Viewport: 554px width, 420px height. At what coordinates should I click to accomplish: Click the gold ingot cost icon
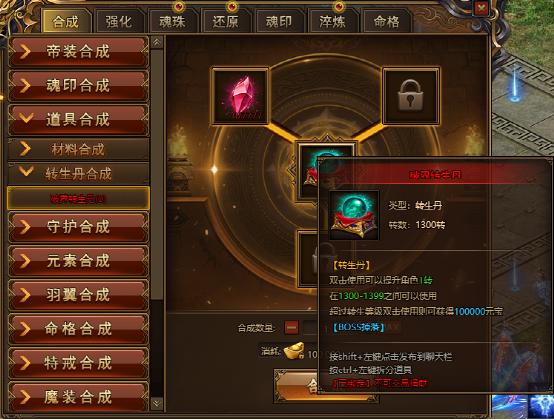pyautogui.click(x=294, y=351)
